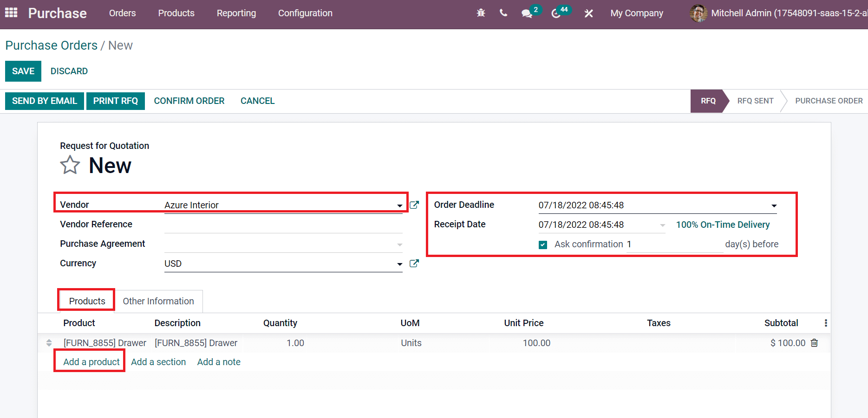Image resolution: width=868 pixels, height=418 pixels.
Task: Click the Units UoM cell
Action: (411, 343)
